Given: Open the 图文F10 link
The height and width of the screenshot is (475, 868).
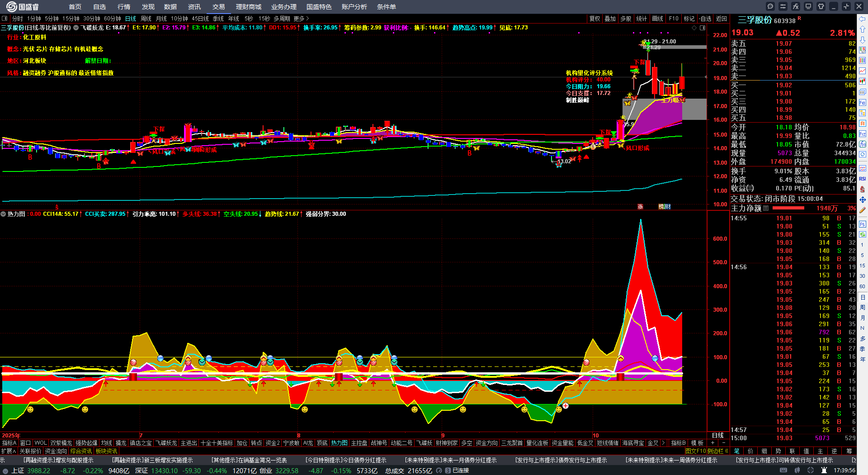Looking at the screenshot, I should (696, 451).
